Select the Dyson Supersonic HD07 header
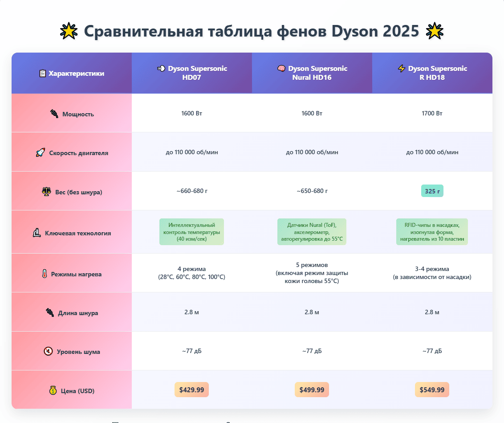Image resolution: width=504 pixels, height=423 pixels. [192, 73]
